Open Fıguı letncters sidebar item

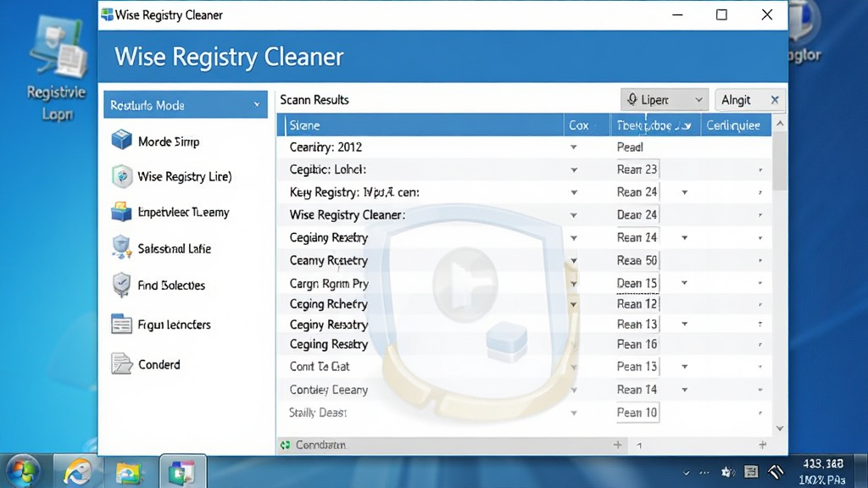pyautogui.click(x=174, y=324)
